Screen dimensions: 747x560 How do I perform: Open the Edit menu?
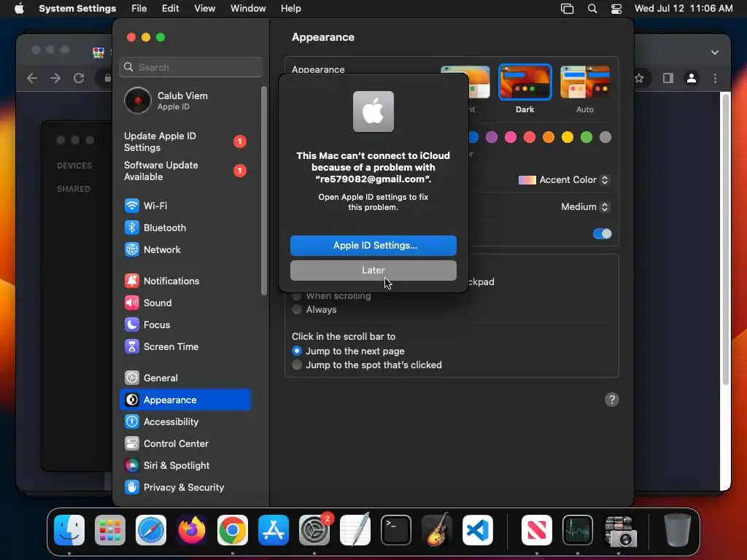[170, 9]
